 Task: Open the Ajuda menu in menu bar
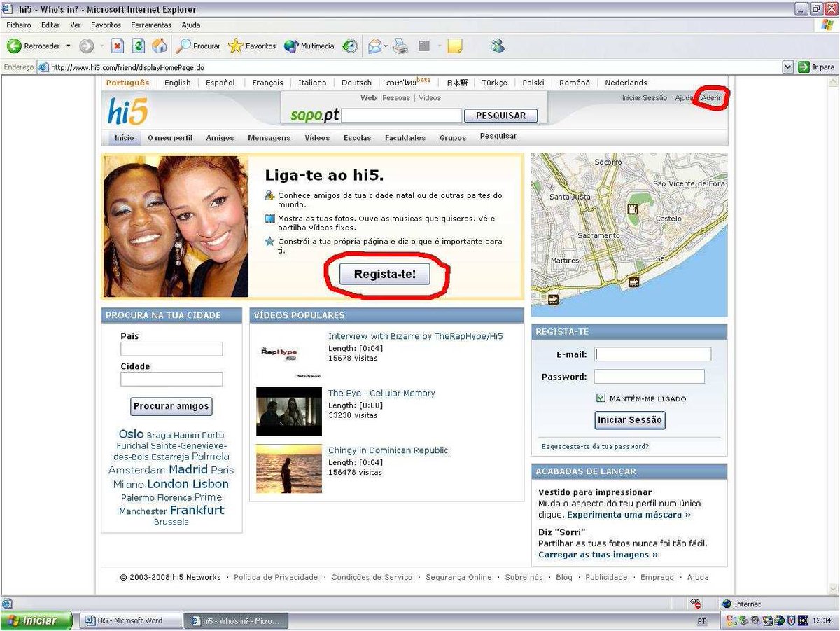tap(191, 25)
